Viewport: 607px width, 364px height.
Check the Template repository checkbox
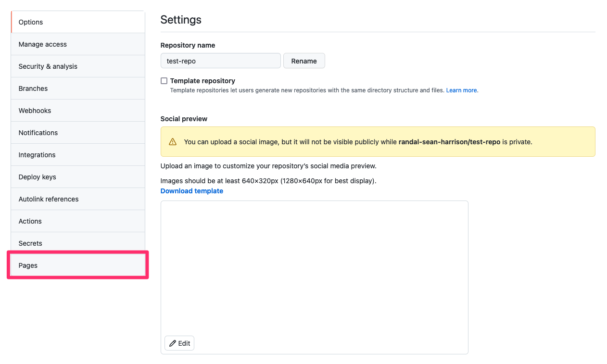coord(164,81)
